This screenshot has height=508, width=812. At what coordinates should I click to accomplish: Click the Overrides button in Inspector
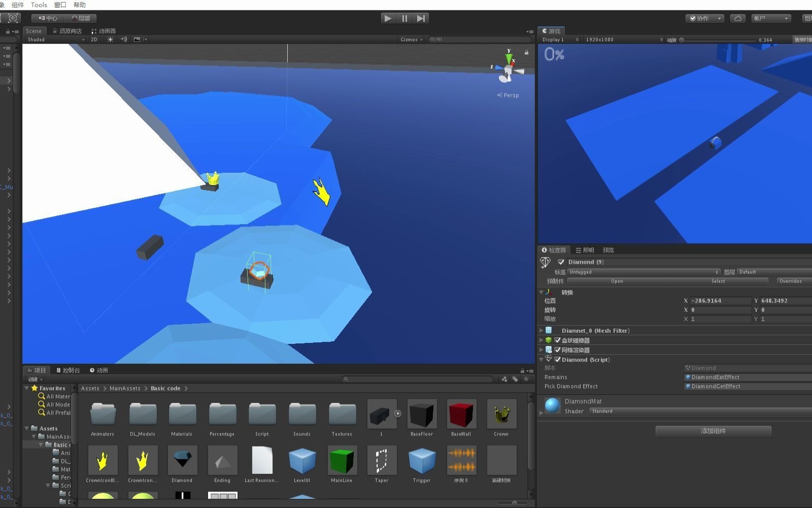point(792,280)
